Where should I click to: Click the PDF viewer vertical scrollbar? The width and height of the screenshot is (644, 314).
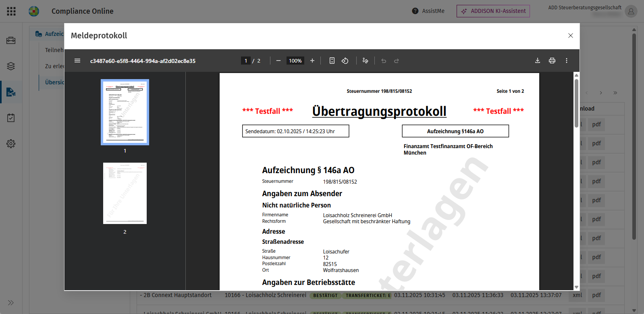576,103
